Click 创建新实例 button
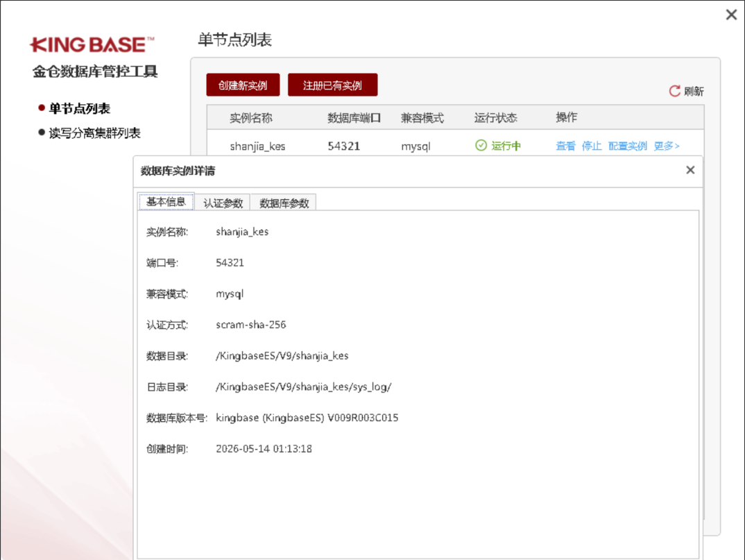The image size is (745, 560). coord(243,85)
